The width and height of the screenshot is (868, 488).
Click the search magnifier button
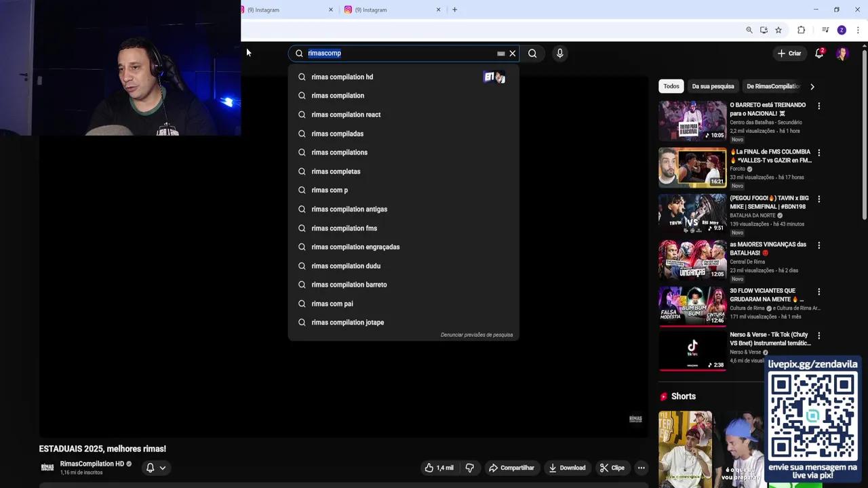click(532, 53)
